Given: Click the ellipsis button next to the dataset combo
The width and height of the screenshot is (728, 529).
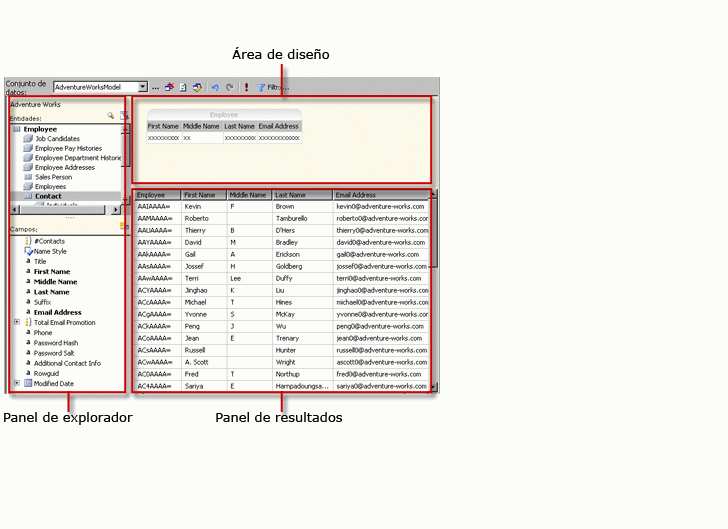Looking at the screenshot, I should tap(155, 87).
